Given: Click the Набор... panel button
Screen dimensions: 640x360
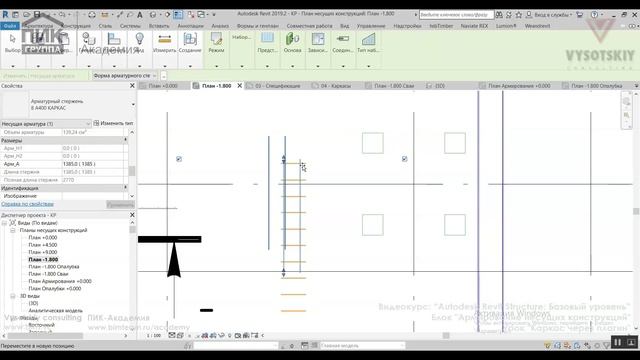Looking at the screenshot, I should coord(241,37).
